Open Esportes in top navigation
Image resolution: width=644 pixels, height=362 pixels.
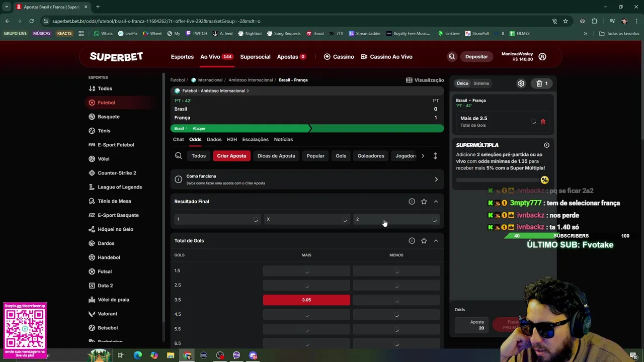point(182,57)
